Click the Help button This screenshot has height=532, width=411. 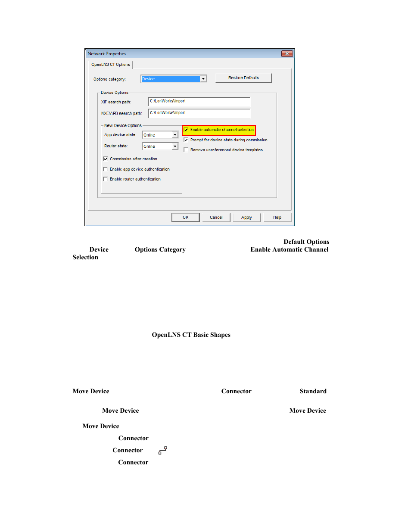click(x=277, y=218)
